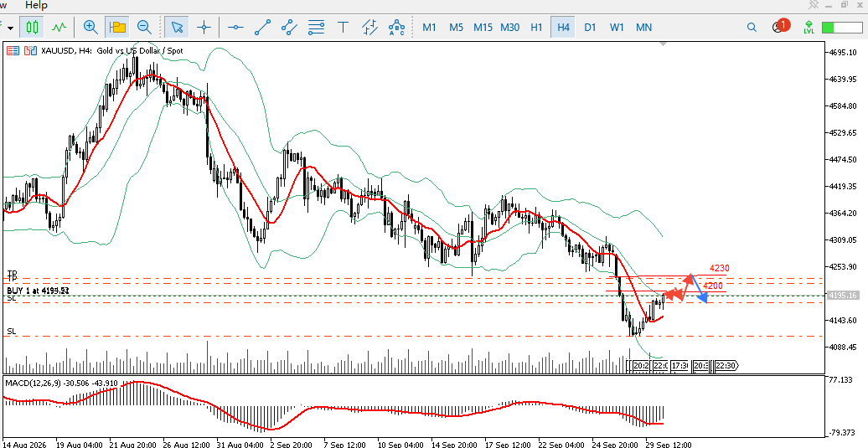Select the Fibonacci retracement tool
The image size is (868, 448).
coord(316,27)
